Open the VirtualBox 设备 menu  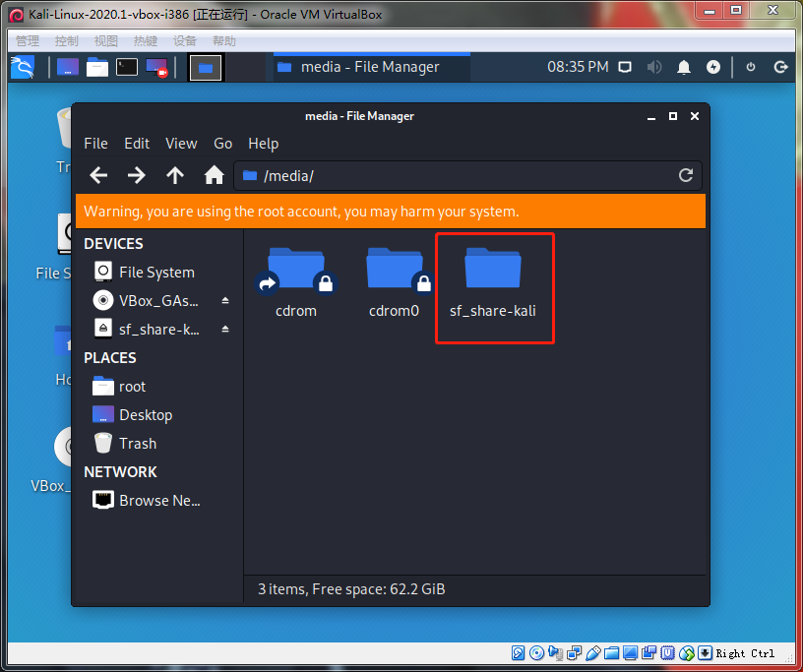tap(185, 41)
